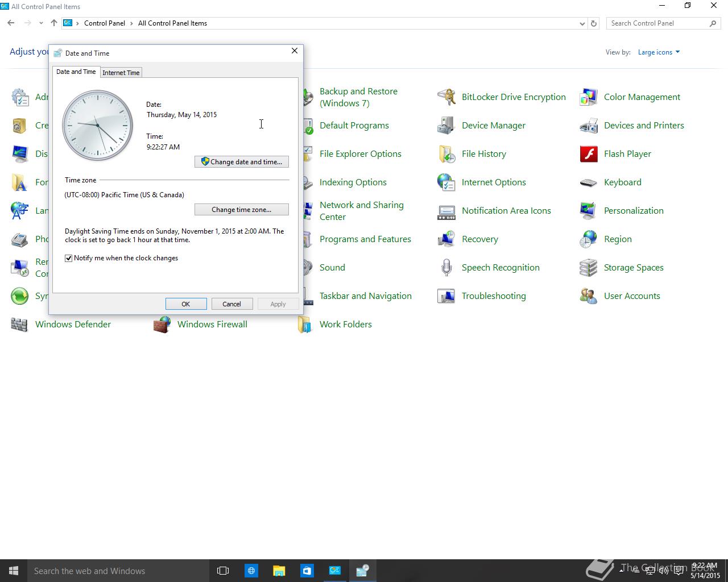Select the Date and Time tab

76,72
